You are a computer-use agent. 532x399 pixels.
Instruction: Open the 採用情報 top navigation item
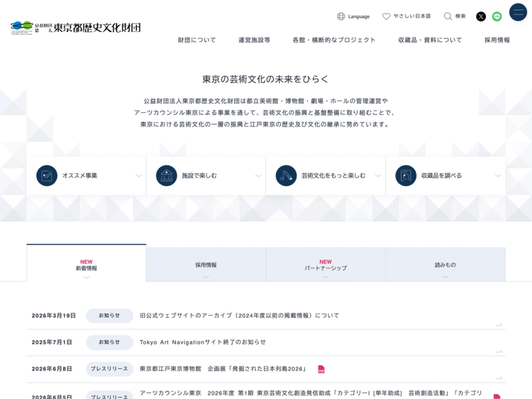tap(497, 40)
